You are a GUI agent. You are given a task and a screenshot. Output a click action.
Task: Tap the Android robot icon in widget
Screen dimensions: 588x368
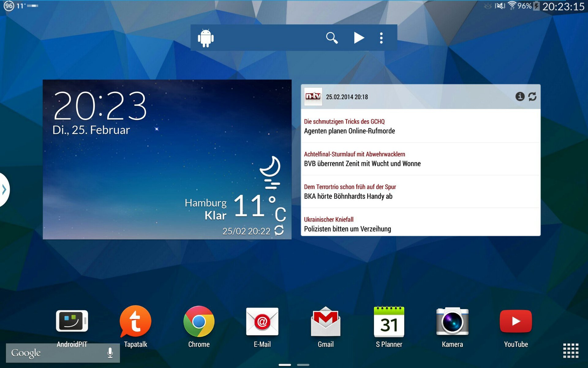click(206, 38)
